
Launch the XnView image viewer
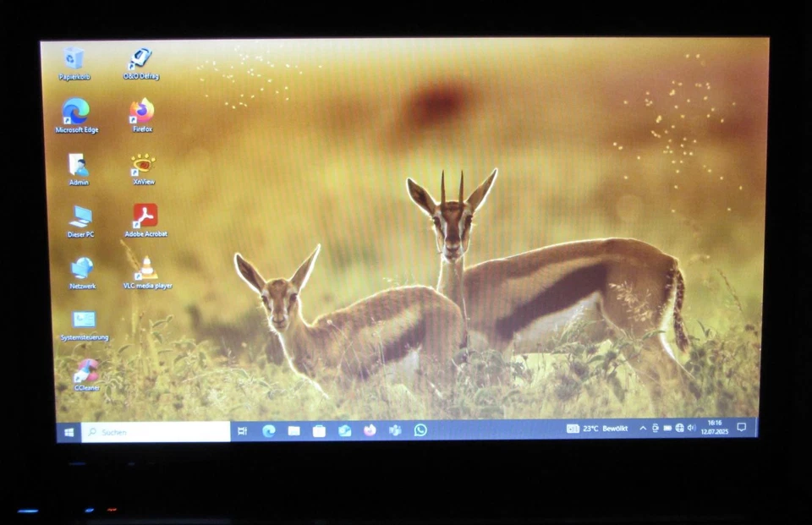click(144, 163)
